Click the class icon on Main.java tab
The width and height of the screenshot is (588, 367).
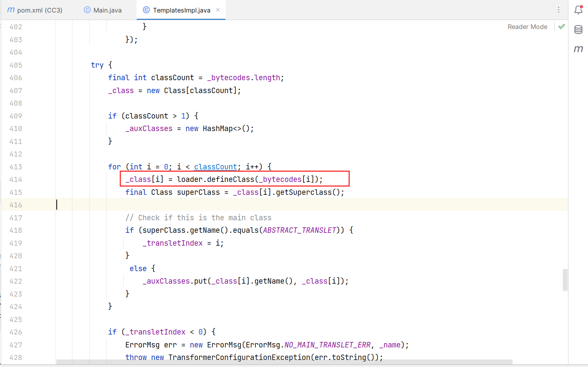pos(87,10)
